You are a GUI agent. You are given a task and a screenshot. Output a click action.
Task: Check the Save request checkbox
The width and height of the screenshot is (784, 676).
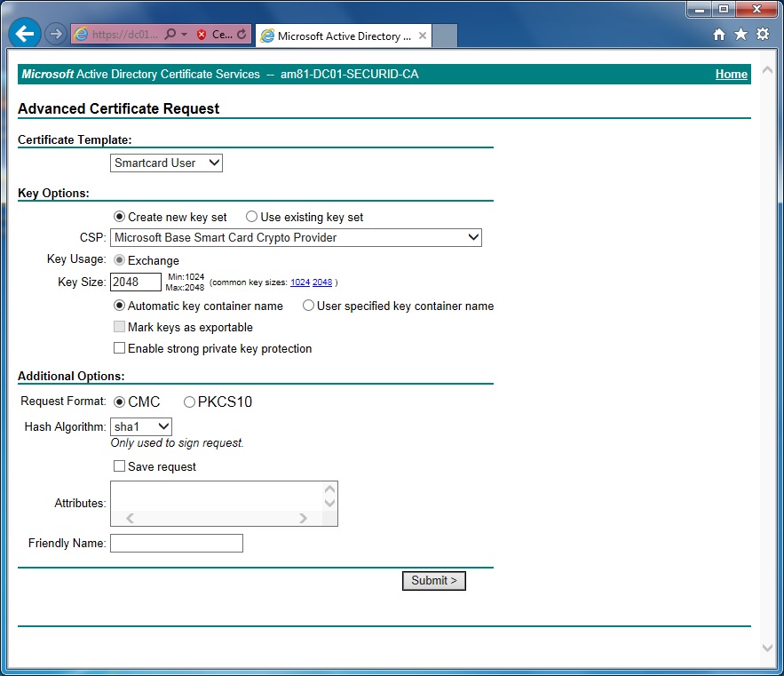pyautogui.click(x=119, y=466)
